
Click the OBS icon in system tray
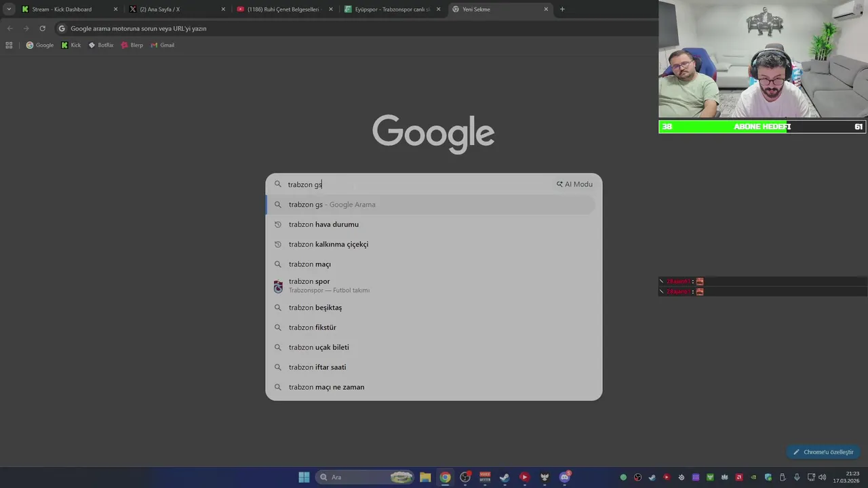coord(637,477)
